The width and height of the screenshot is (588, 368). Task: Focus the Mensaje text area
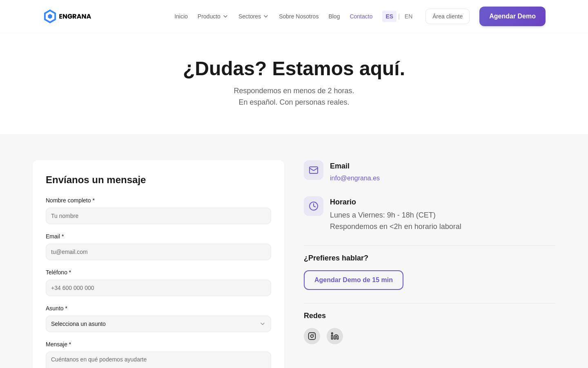(158, 360)
